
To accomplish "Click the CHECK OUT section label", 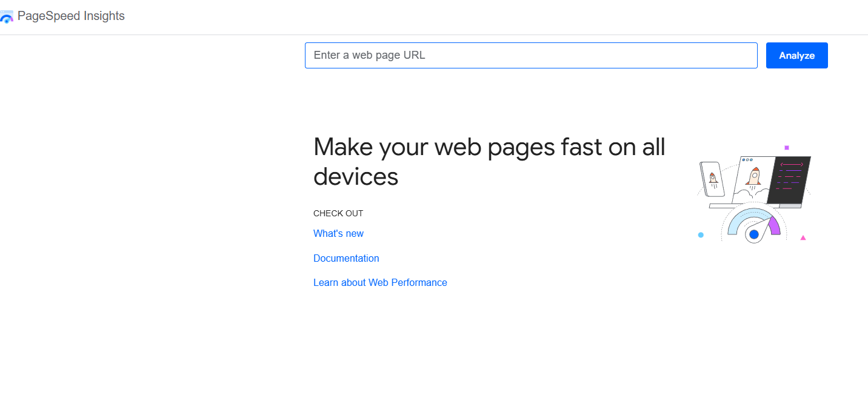I will point(338,213).
